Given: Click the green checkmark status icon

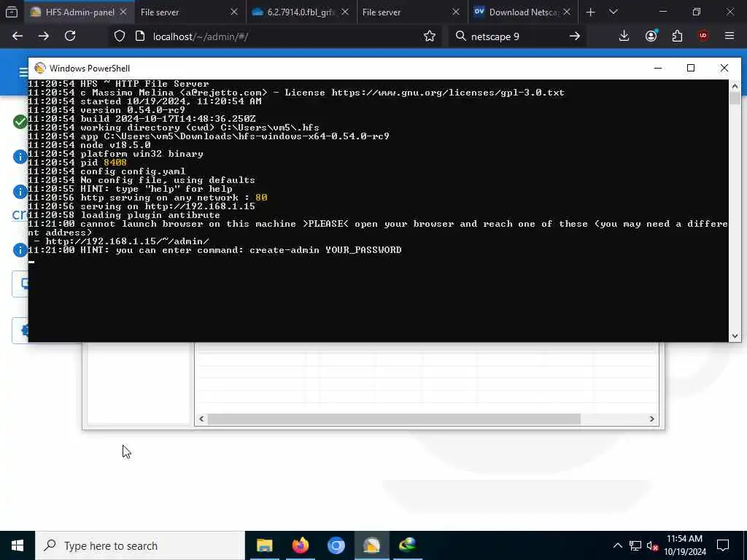Looking at the screenshot, I should 20,122.
